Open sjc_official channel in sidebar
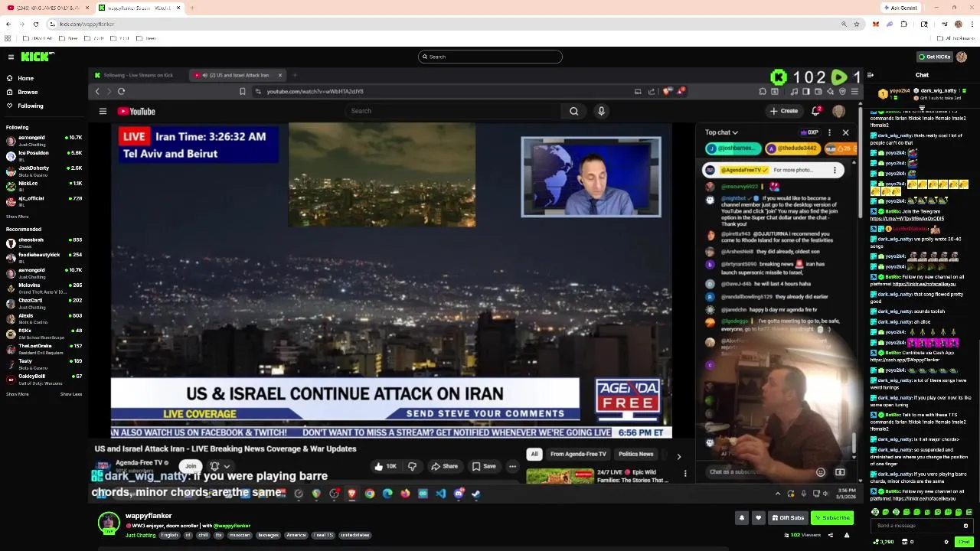Viewport: 980px width, 551px height. tap(44, 201)
